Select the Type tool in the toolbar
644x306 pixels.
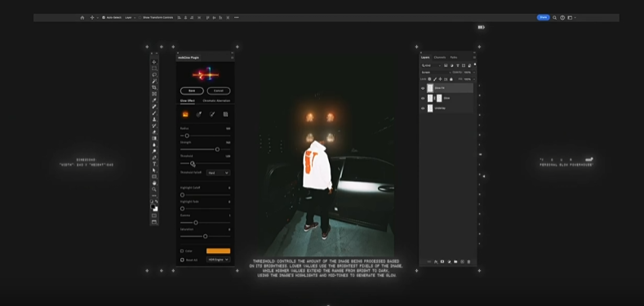click(154, 164)
